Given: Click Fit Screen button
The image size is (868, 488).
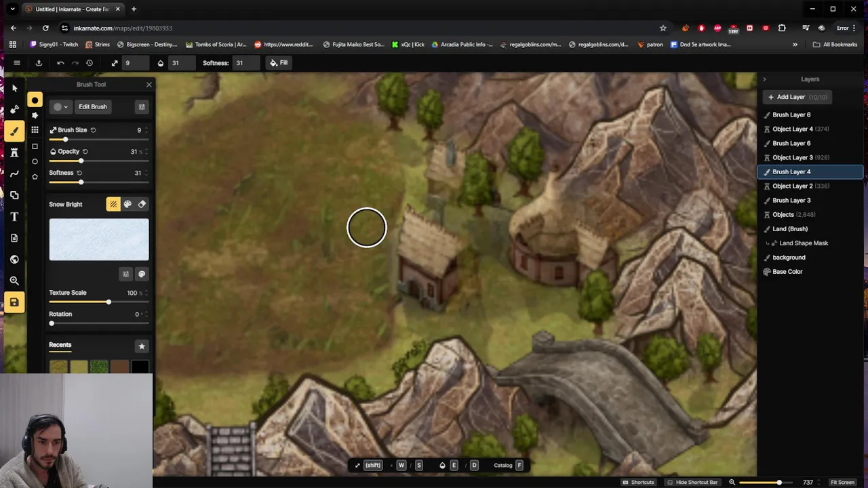Looking at the screenshot, I should [x=842, y=482].
